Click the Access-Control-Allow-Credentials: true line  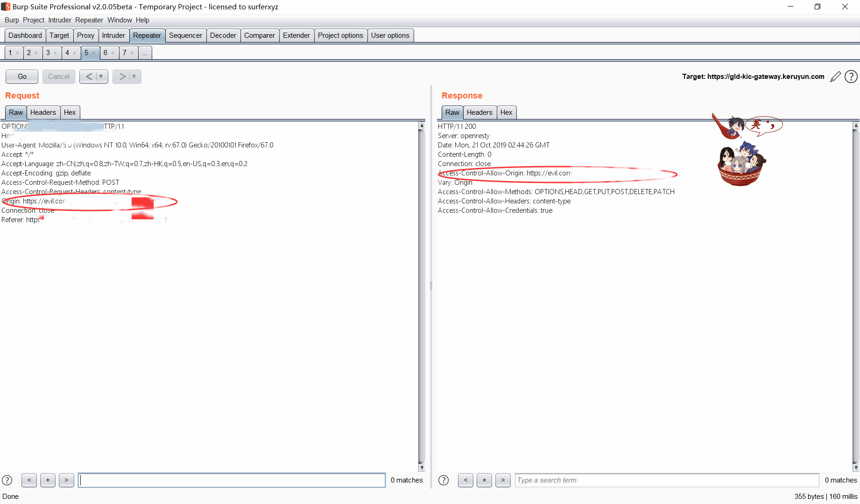[495, 210]
